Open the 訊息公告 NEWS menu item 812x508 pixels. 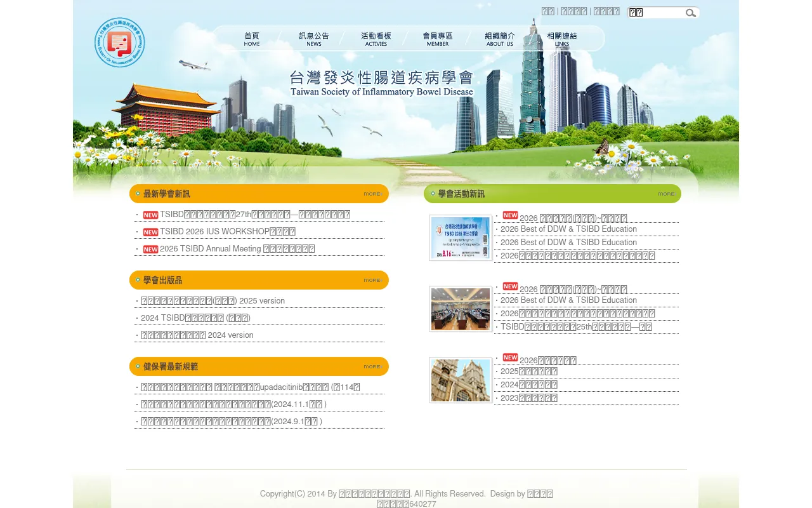tap(314, 39)
